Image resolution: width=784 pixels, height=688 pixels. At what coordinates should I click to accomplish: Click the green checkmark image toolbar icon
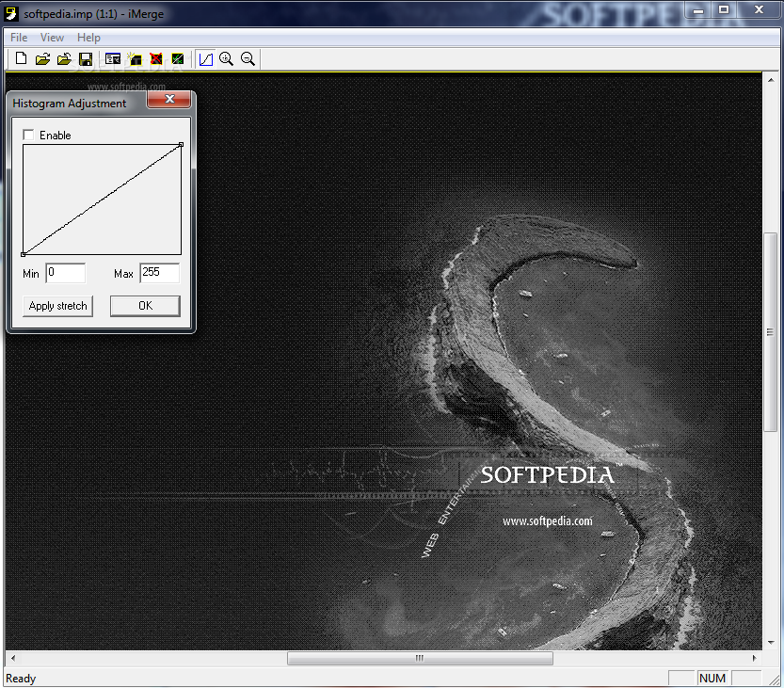click(178, 59)
